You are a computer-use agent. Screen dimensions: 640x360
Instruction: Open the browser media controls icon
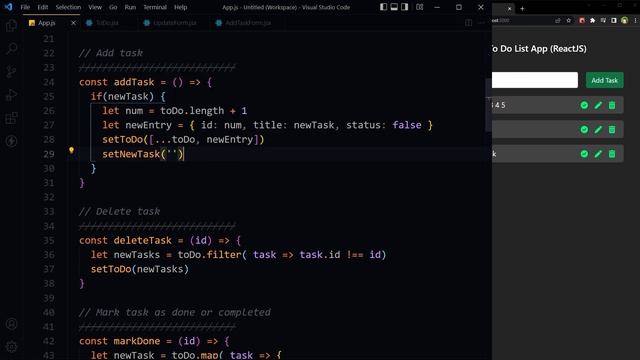pyautogui.click(x=603, y=20)
